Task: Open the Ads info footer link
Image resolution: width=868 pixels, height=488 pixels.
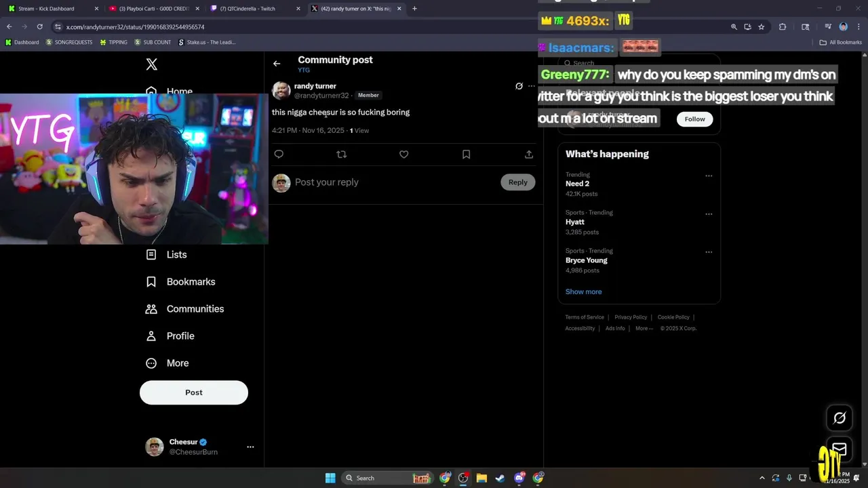Action: (615, 329)
